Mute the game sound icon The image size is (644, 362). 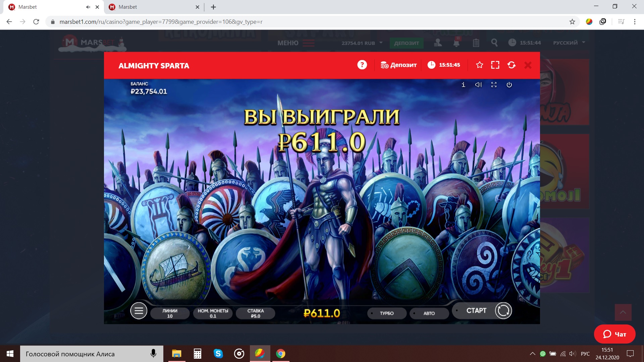pyautogui.click(x=478, y=85)
